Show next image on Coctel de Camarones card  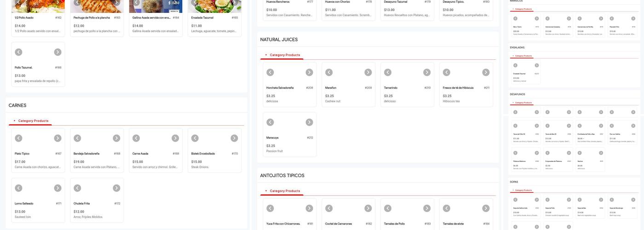(368, 208)
